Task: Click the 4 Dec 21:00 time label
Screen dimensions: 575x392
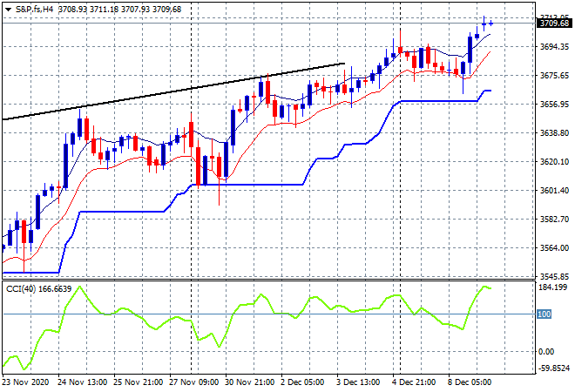Action: pos(414,382)
